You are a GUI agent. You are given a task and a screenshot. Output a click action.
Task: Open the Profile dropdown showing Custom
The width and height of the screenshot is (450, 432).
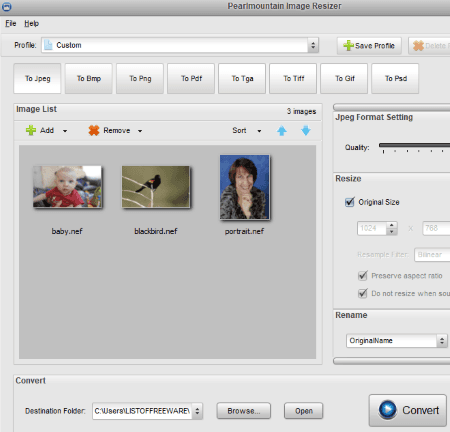click(180, 45)
